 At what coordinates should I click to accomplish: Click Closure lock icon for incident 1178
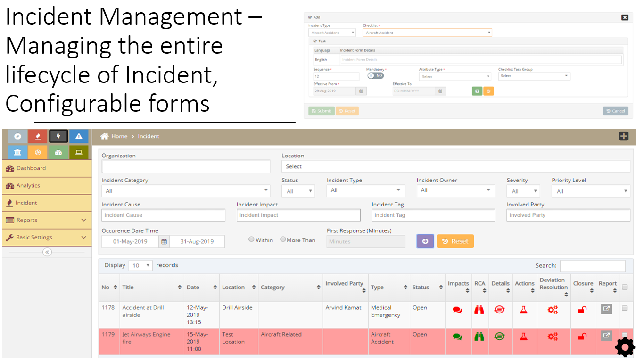click(x=582, y=310)
